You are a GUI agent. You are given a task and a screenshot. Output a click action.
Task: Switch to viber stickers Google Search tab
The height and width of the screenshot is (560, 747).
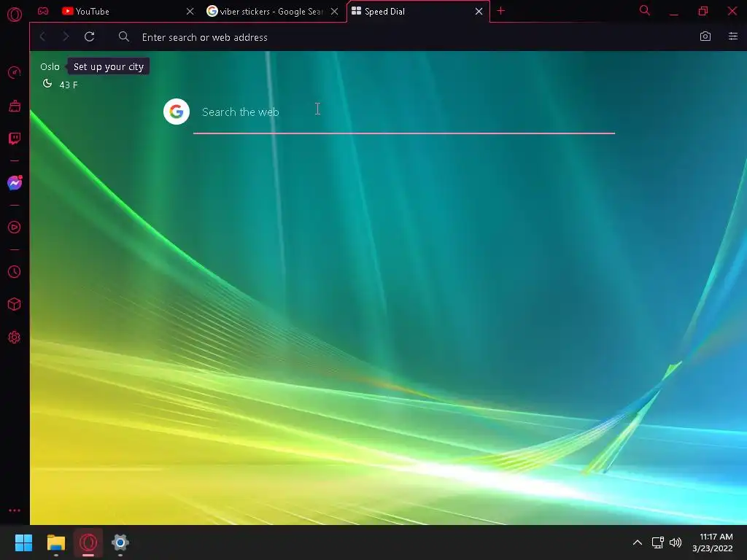click(x=272, y=12)
